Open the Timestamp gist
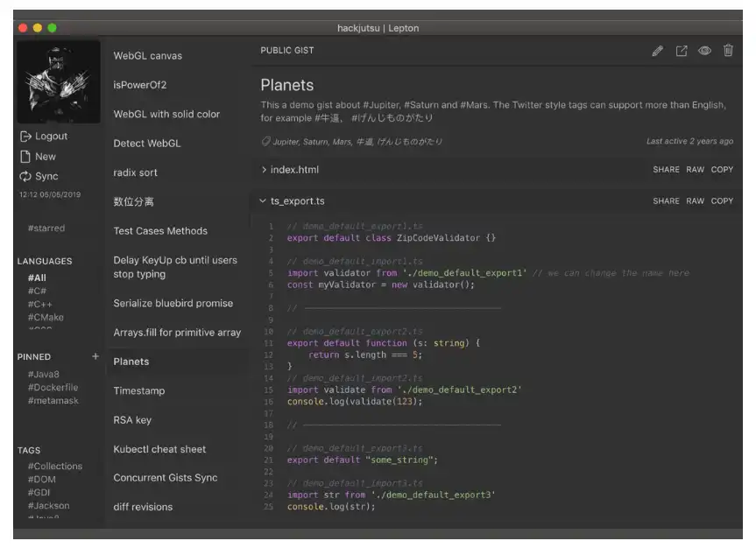 point(139,391)
